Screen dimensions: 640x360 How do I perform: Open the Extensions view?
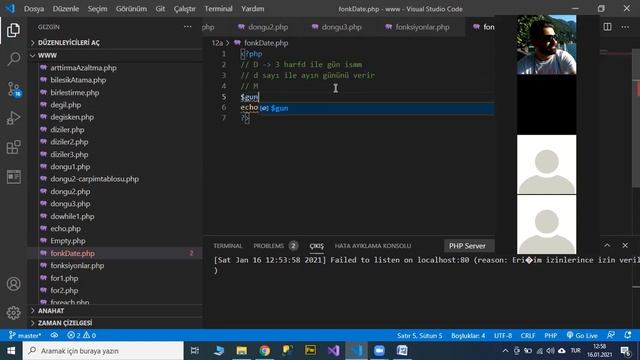pos(13,147)
